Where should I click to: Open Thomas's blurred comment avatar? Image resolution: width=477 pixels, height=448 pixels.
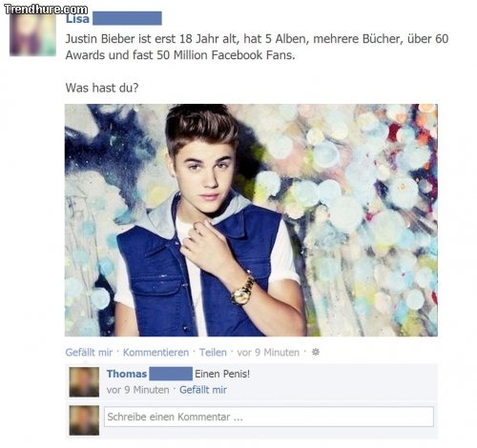(x=84, y=382)
